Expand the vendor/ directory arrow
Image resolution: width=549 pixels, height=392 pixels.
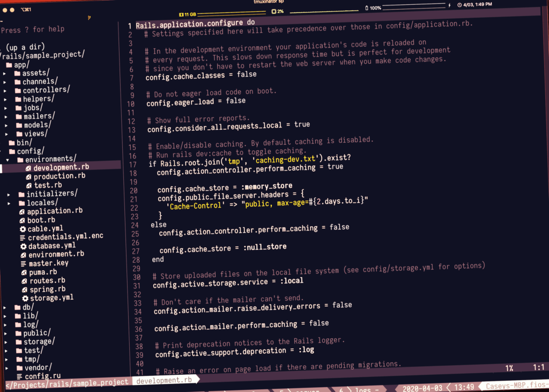click(6, 368)
